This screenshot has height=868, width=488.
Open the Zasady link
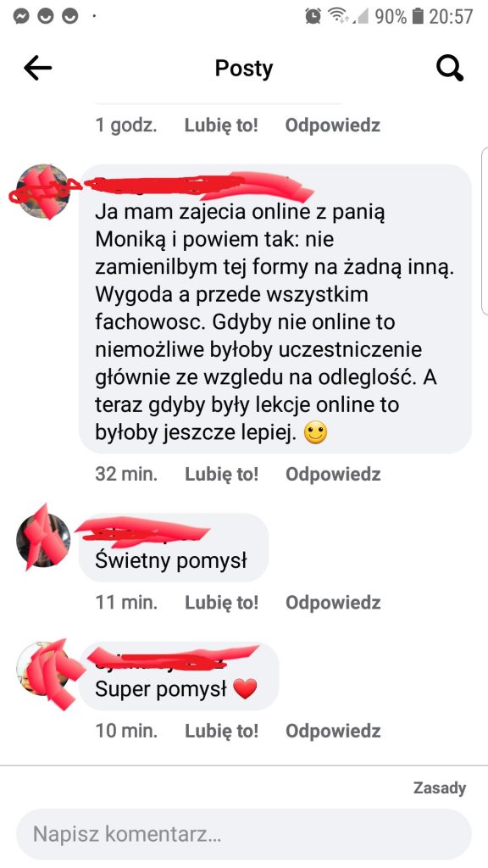point(440,787)
